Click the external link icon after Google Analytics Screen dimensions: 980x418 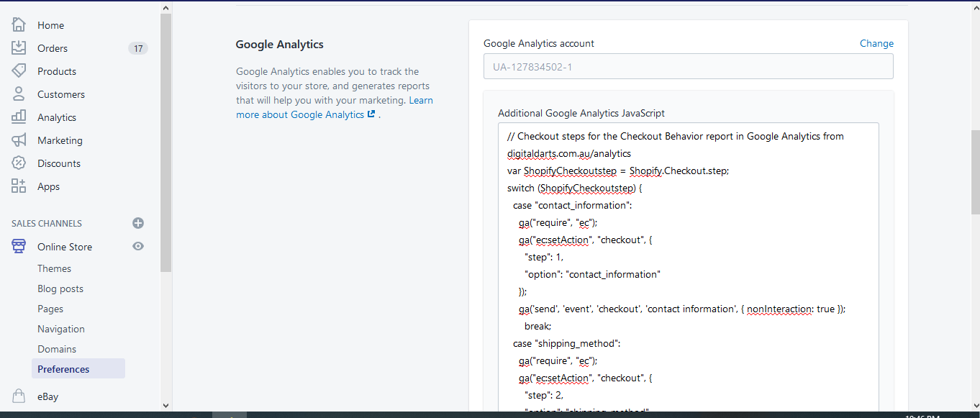coord(370,114)
